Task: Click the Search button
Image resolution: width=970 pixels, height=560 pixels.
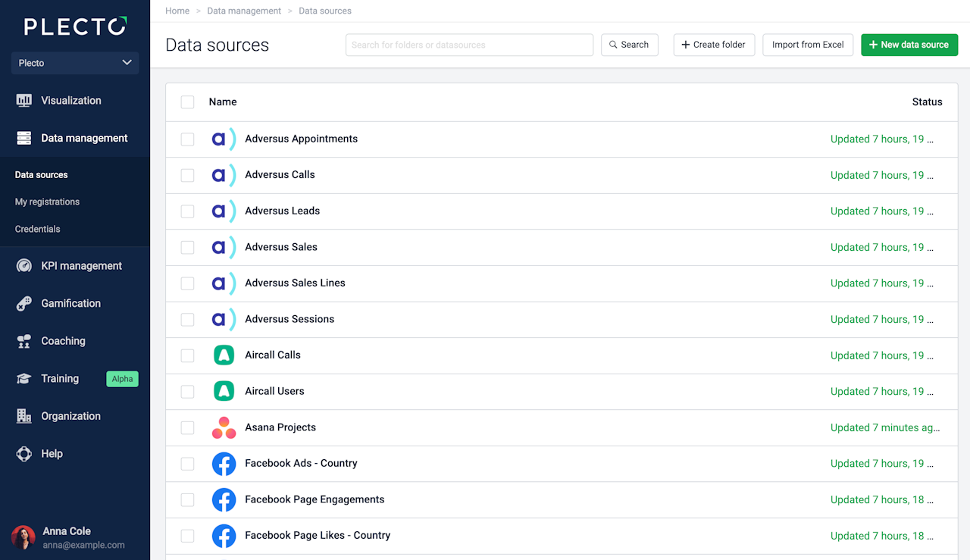Action: (x=630, y=45)
